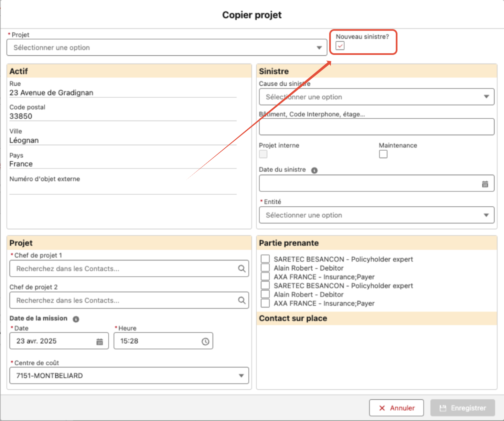Click the mission date field 23 avr. 2025
Screen dimensions: 504x421
coord(59,341)
